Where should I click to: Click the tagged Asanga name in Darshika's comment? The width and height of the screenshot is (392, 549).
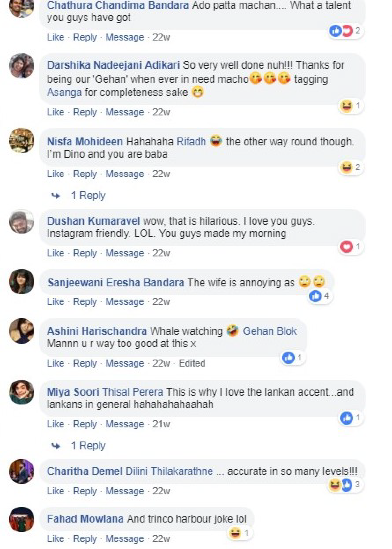[x=64, y=93]
